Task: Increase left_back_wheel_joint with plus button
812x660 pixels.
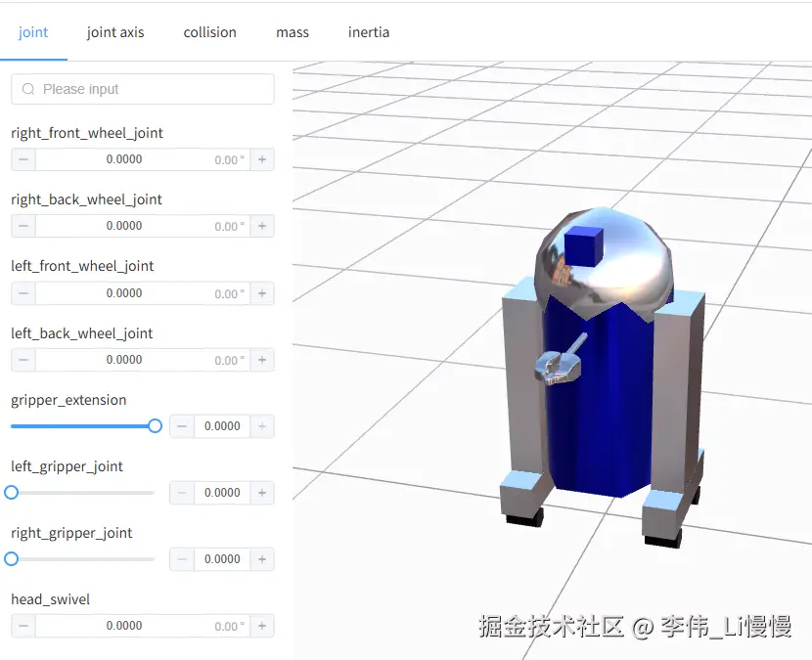Action: point(262,360)
